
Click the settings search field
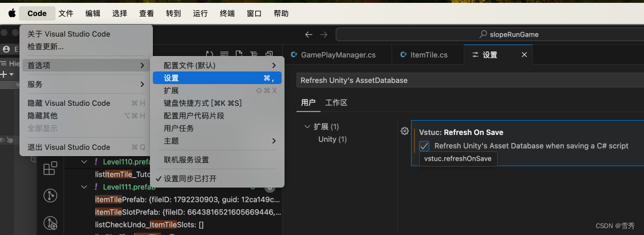470,81
